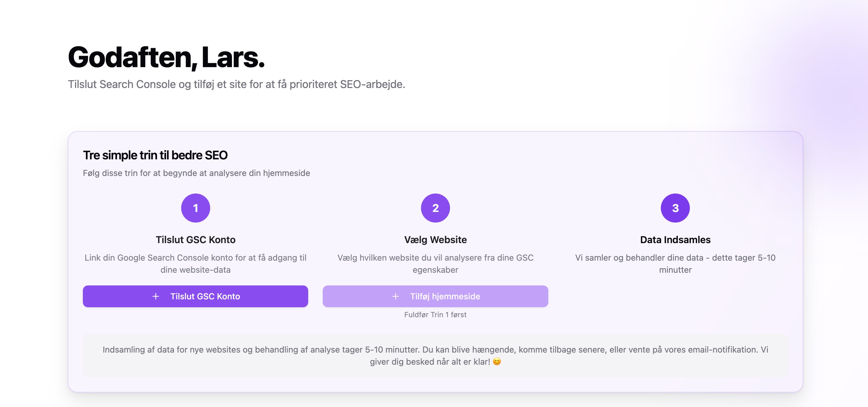Click the Tilslut GSC Konto button
The height and width of the screenshot is (407, 868).
click(x=195, y=296)
